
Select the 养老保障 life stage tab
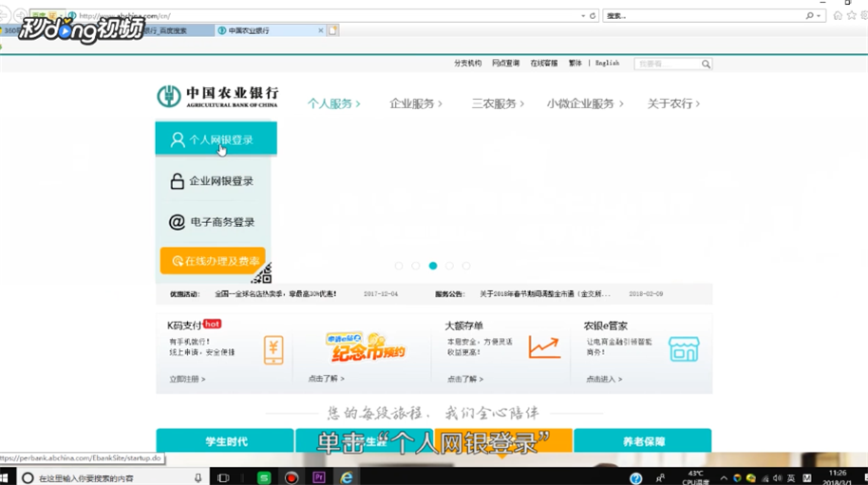pyautogui.click(x=643, y=440)
